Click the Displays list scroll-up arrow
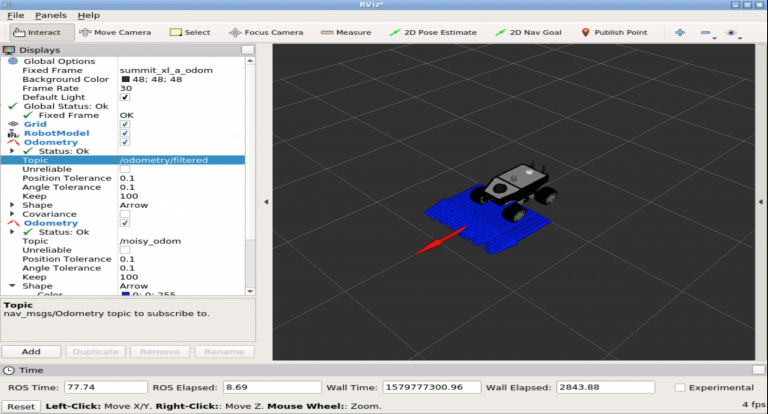Viewport: 768px width, 414px height. [x=250, y=61]
